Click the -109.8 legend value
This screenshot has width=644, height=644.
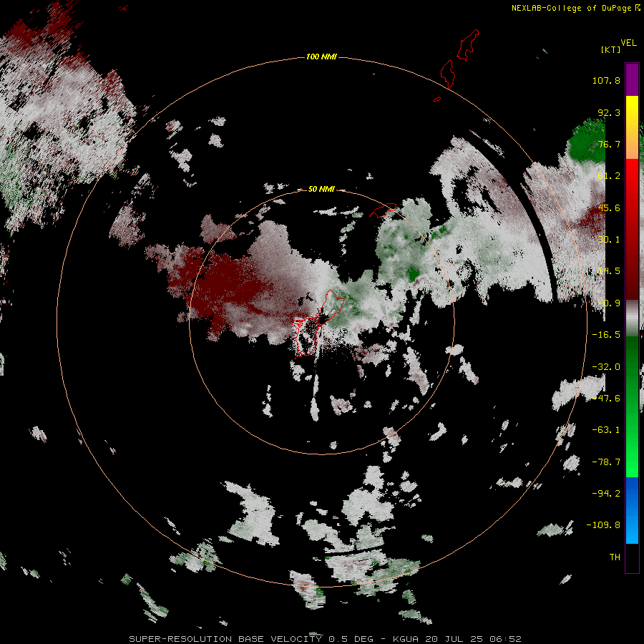coord(603,525)
